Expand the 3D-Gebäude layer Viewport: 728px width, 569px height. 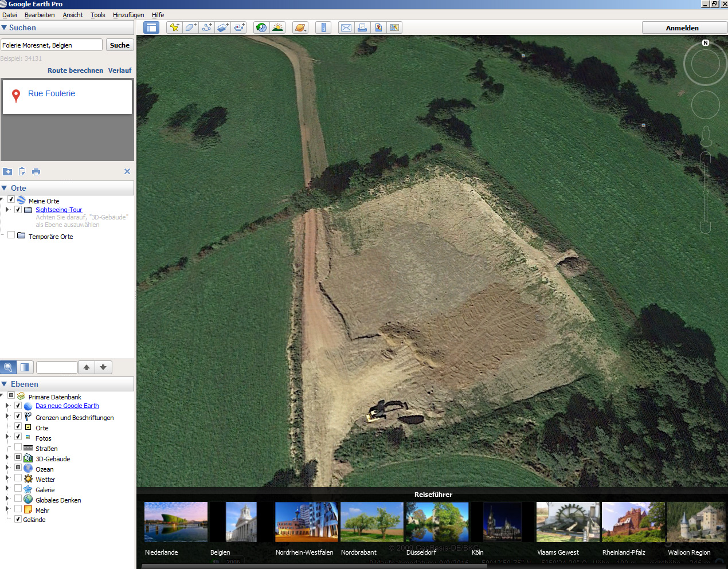click(x=7, y=457)
